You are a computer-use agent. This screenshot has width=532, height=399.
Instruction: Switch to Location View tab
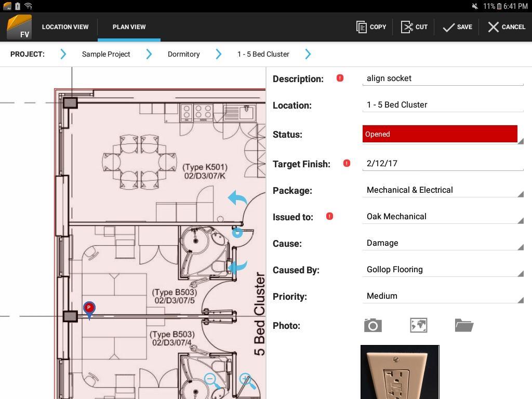coord(65,27)
